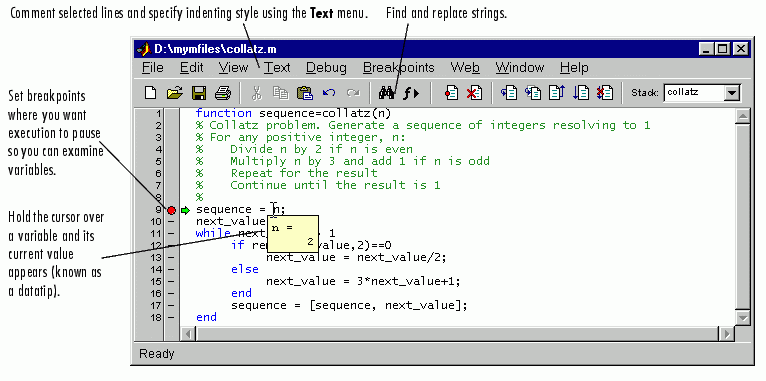Open the File menu
766x381 pixels.
(x=152, y=67)
